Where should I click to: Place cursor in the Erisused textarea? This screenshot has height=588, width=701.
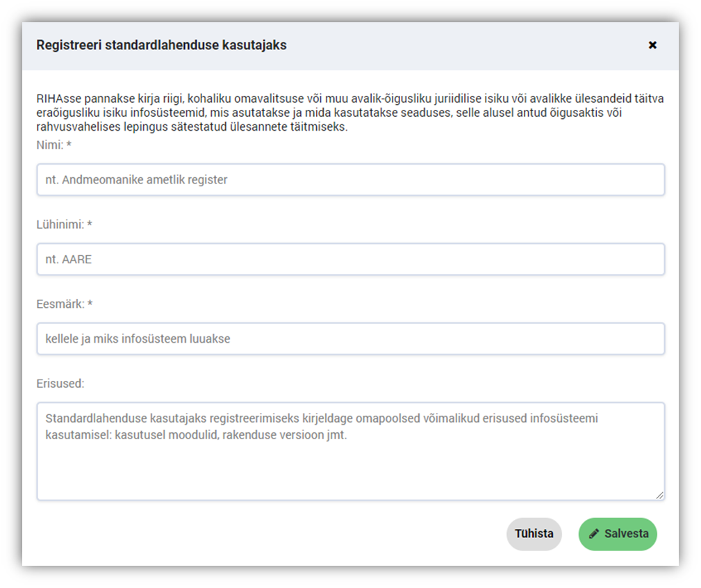[x=350, y=459]
